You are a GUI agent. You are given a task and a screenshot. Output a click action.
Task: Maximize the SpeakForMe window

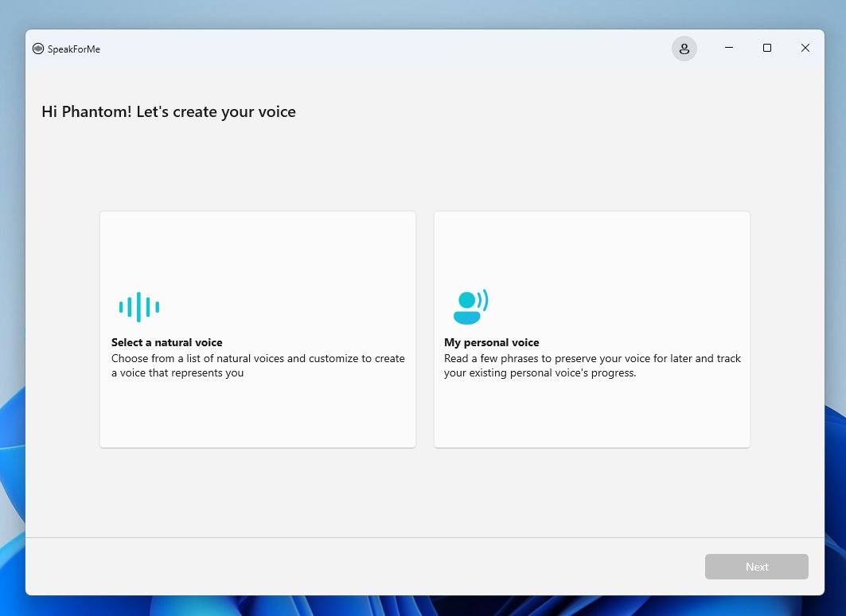(767, 48)
